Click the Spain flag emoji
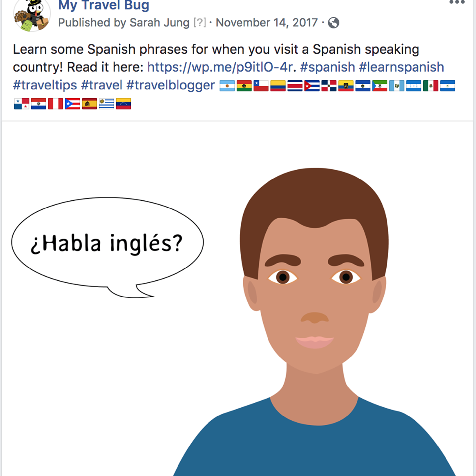476x476 pixels. [x=89, y=104]
